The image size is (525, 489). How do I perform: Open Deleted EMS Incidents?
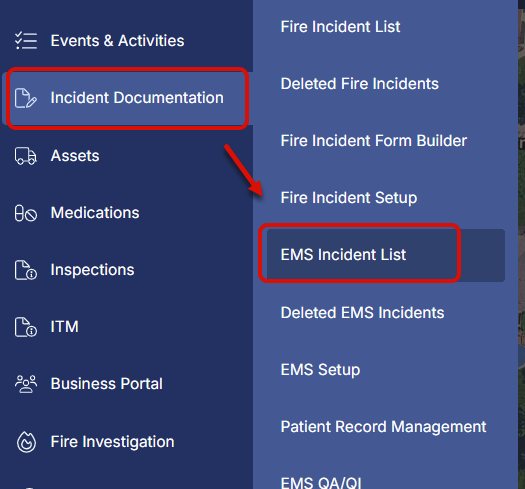coord(362,313)
